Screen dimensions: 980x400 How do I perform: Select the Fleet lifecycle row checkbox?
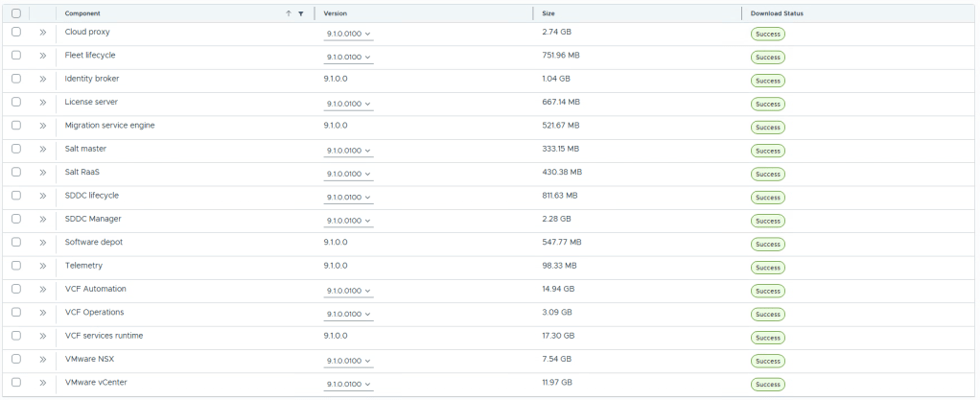16,55
